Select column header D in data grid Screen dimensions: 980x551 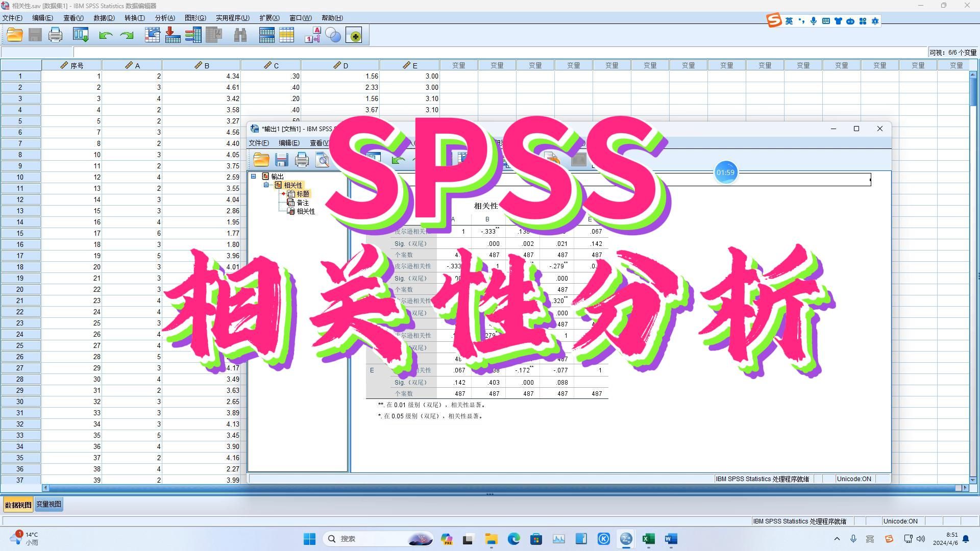click(340, 65)
